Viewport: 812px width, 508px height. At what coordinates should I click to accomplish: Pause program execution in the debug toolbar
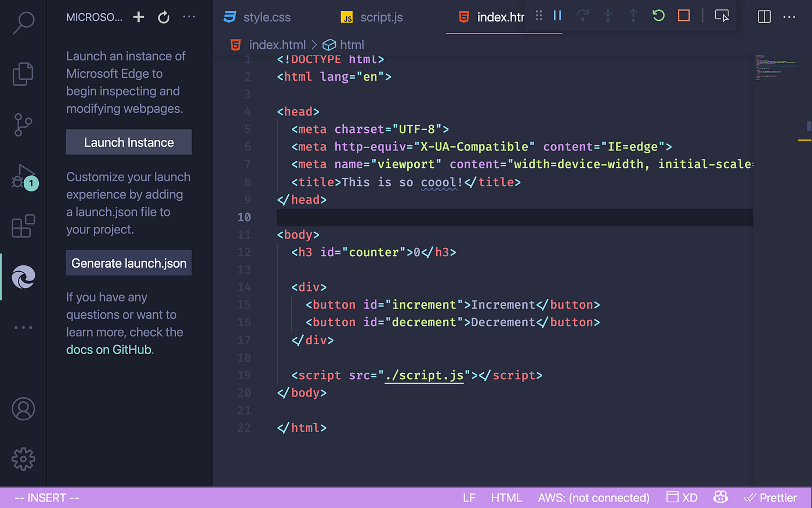pos(557,16)
